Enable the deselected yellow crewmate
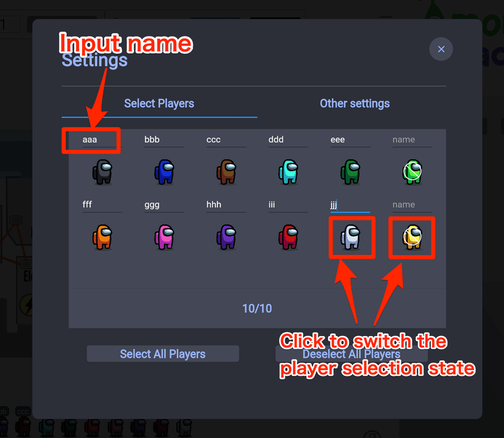The image size is (504, 438). 413,237
